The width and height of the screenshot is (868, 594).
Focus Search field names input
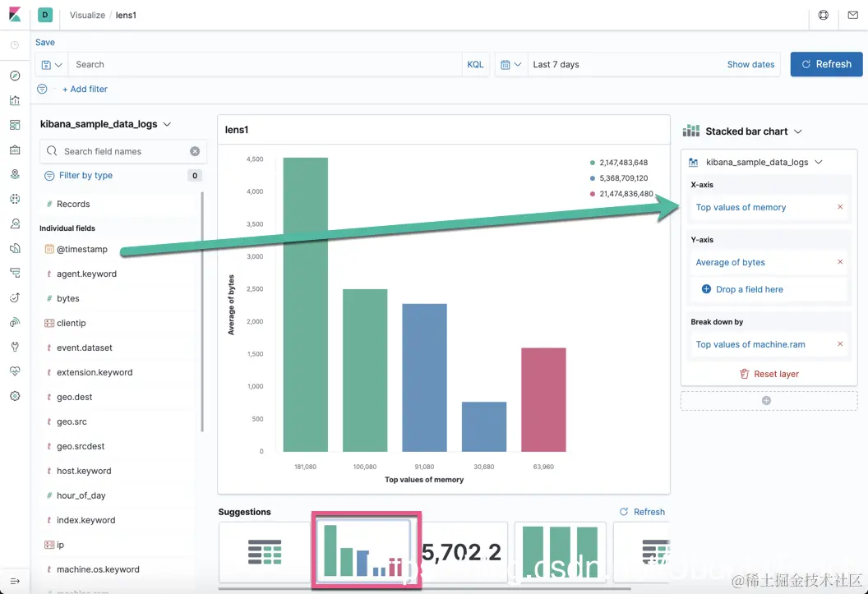click(x=123, y=151)
